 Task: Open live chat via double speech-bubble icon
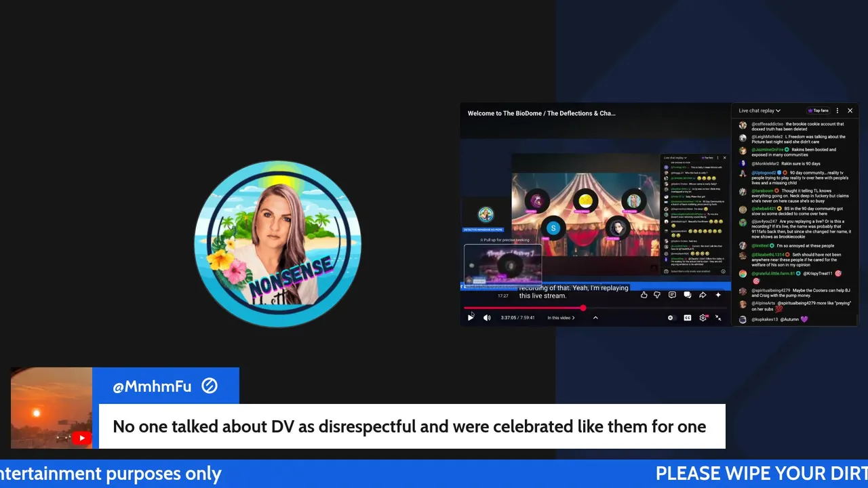pos(687,295)
